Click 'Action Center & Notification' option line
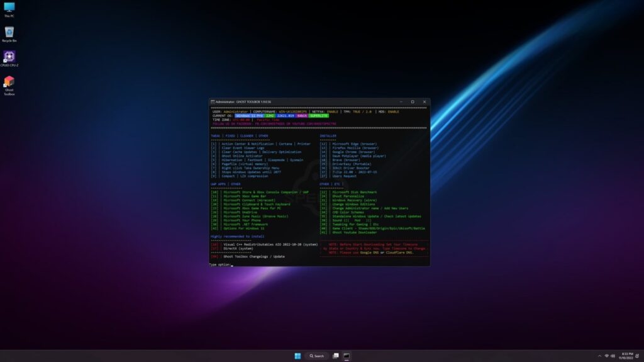Image resolution: width=644 pixels, height=362 pixels. [261, 144]
